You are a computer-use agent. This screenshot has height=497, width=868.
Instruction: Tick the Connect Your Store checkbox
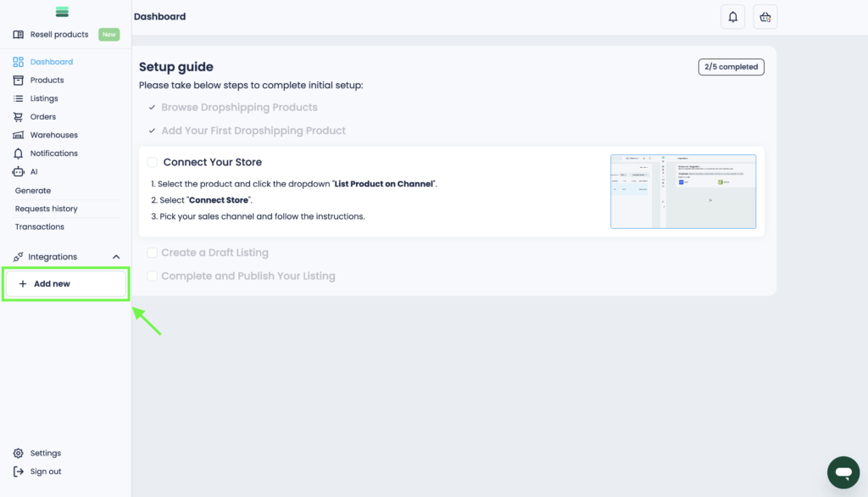pos(152,162)
